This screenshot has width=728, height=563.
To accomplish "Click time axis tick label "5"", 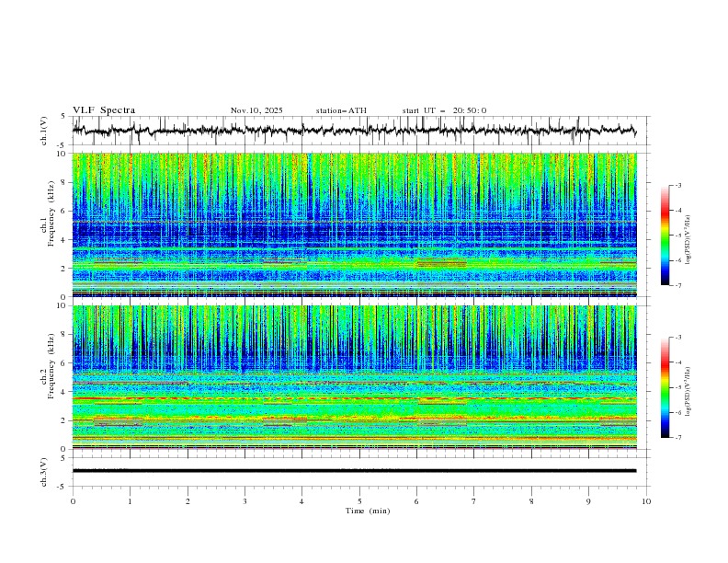I will coord(359,501).
